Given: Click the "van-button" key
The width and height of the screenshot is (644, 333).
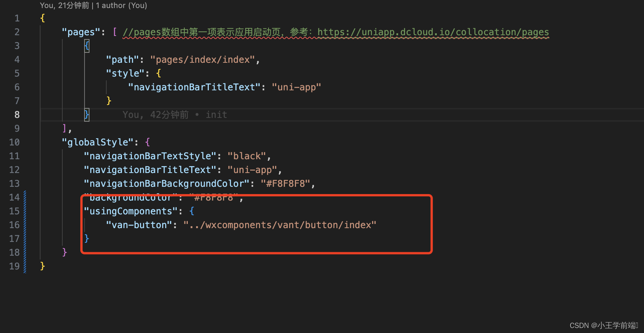Looking at the screenshot, I should coord(139,225).
